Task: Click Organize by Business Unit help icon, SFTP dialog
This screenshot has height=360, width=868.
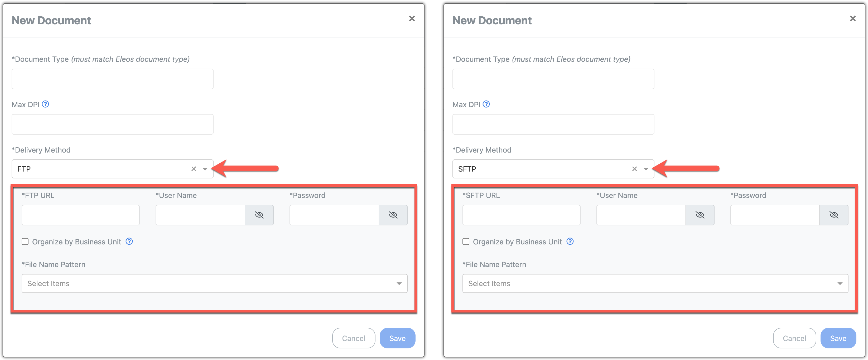Action: click(570, 241)
